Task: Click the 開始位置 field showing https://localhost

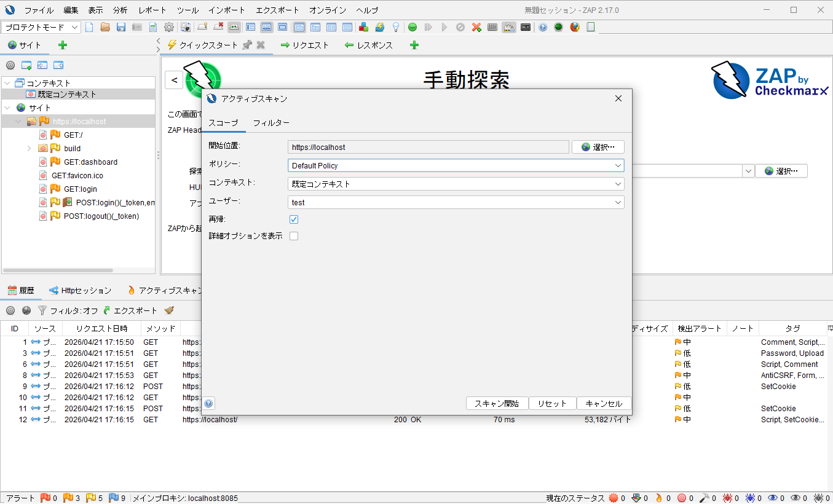Action: pyautogui.click(x=428, y=147)
